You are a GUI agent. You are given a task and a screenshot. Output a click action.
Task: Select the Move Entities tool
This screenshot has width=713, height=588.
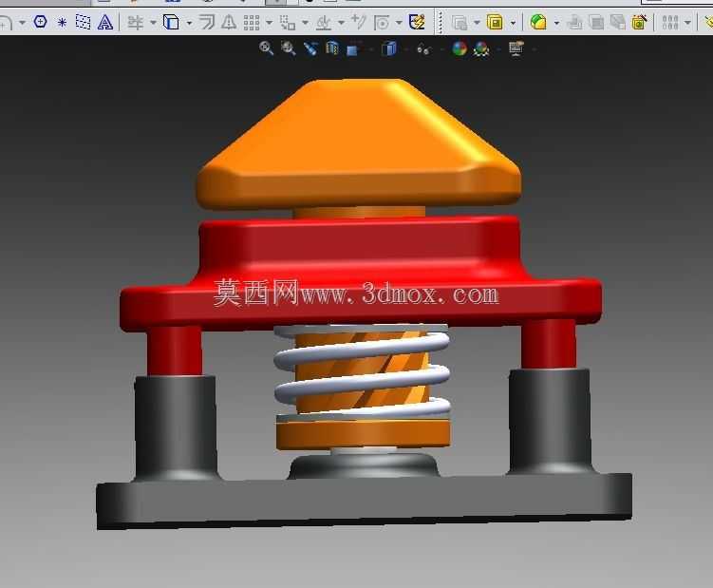click(x=288, y=22)
